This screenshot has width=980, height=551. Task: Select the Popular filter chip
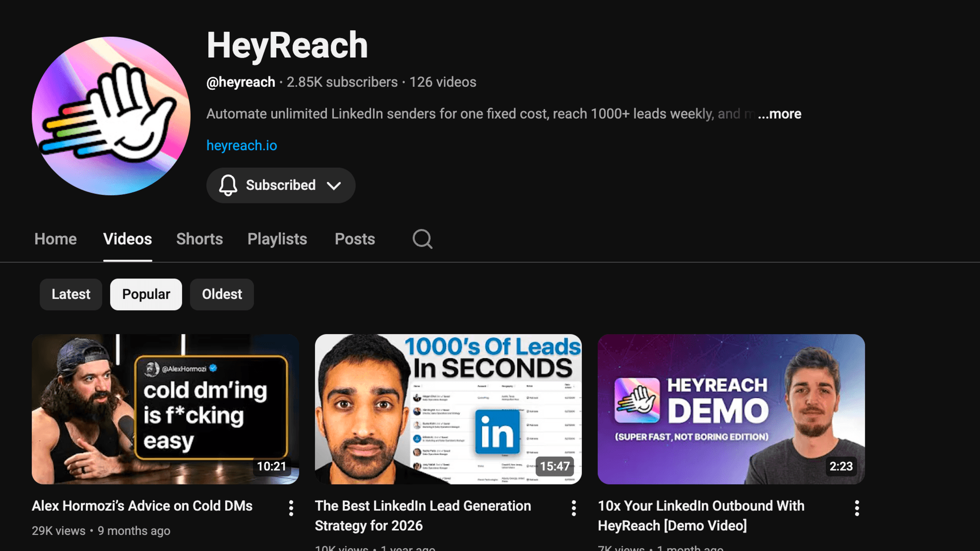pos(146,294)
